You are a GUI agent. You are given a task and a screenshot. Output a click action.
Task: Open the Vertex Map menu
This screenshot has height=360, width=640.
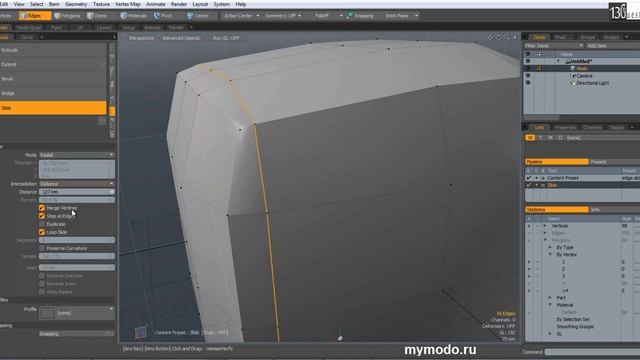(128, 4)
